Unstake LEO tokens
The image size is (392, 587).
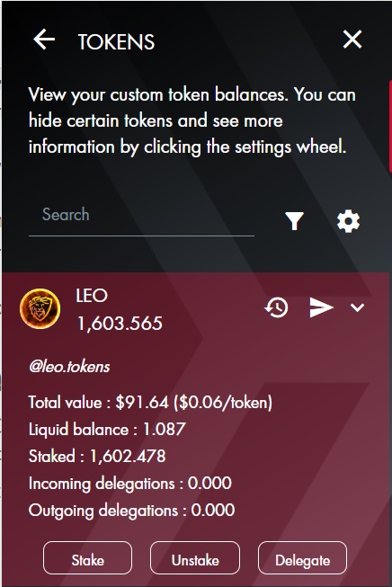pos(195,560)
